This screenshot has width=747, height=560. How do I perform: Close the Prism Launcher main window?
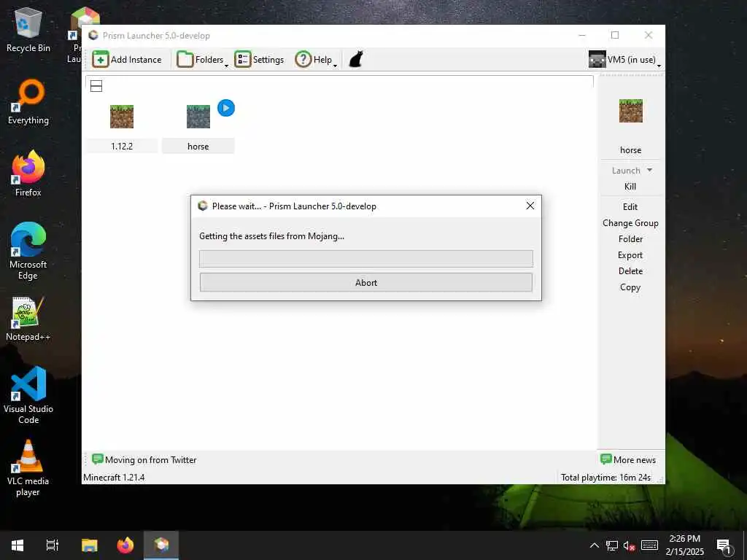pyautogui.click(x=649, y=35)
